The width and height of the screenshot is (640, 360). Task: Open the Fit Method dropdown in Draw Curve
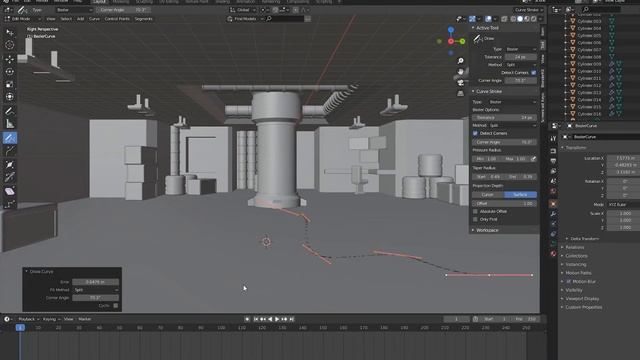tap(96, 290)
